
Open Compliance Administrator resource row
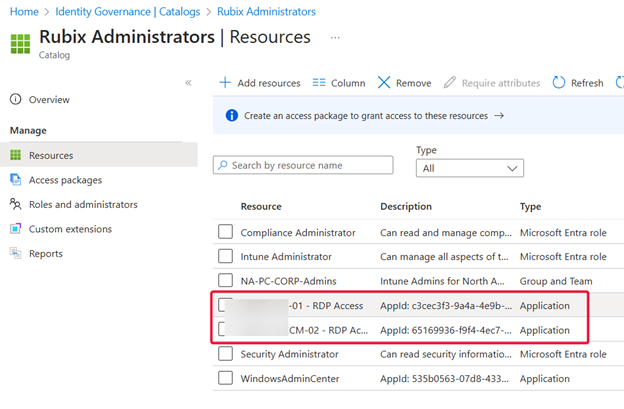pos(298,233)
